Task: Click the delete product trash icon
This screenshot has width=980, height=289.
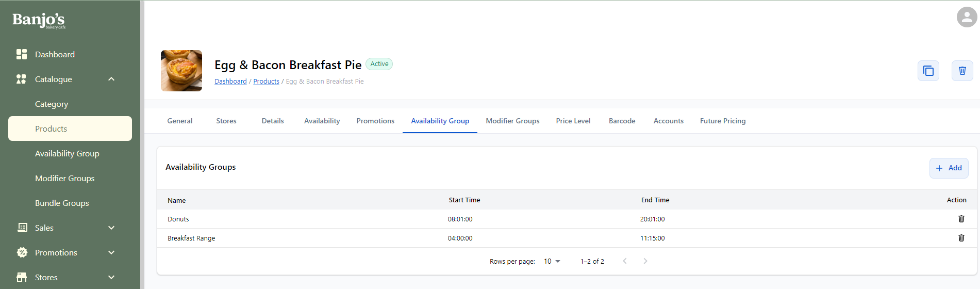Action: coord(962,71)
